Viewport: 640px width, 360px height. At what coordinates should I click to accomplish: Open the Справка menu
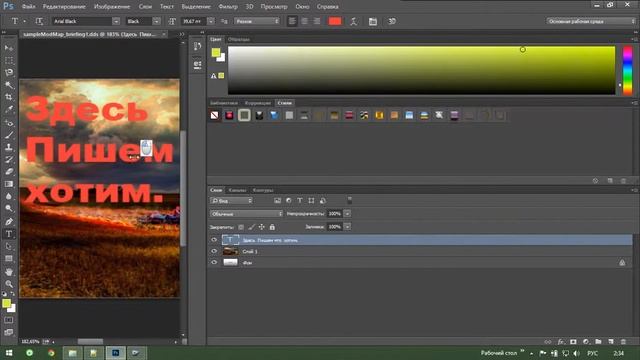pyautogui.click(x=327, y=7)
